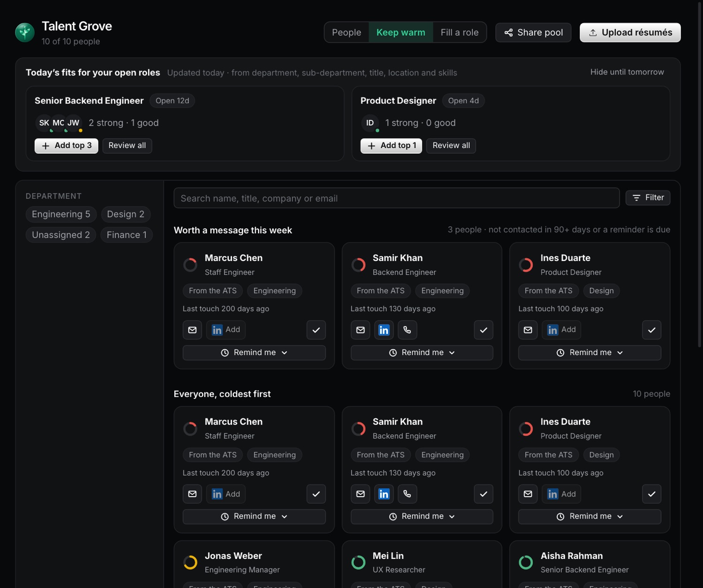703x588 pixels.
Task: Email Samir Khan in Everyone, coldest first list
Action: tap(360, 494)
